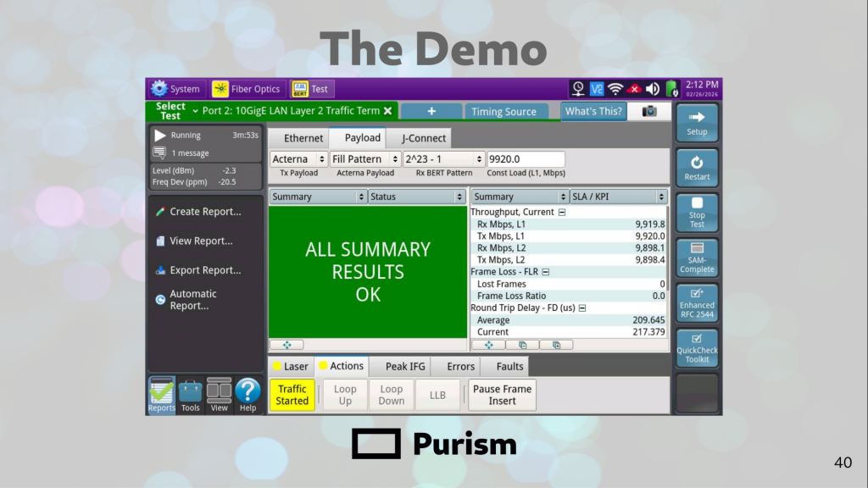The width and height of the screenshot is (868, 488).
Task: Open the QuickCheck Toolkit
Action: pos(697,348)
